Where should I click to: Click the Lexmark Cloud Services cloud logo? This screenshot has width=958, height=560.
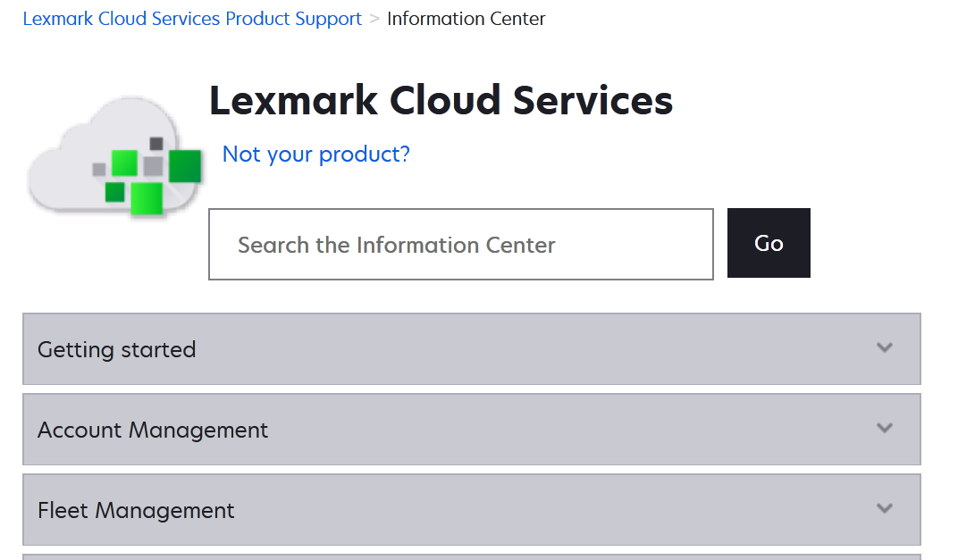(x=115, y=156)
